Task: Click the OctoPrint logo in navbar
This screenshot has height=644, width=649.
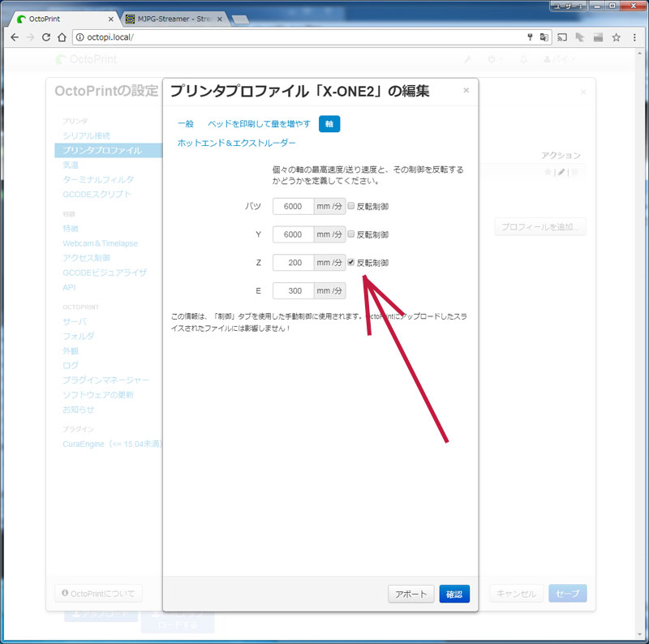Action: click(86, 59)
